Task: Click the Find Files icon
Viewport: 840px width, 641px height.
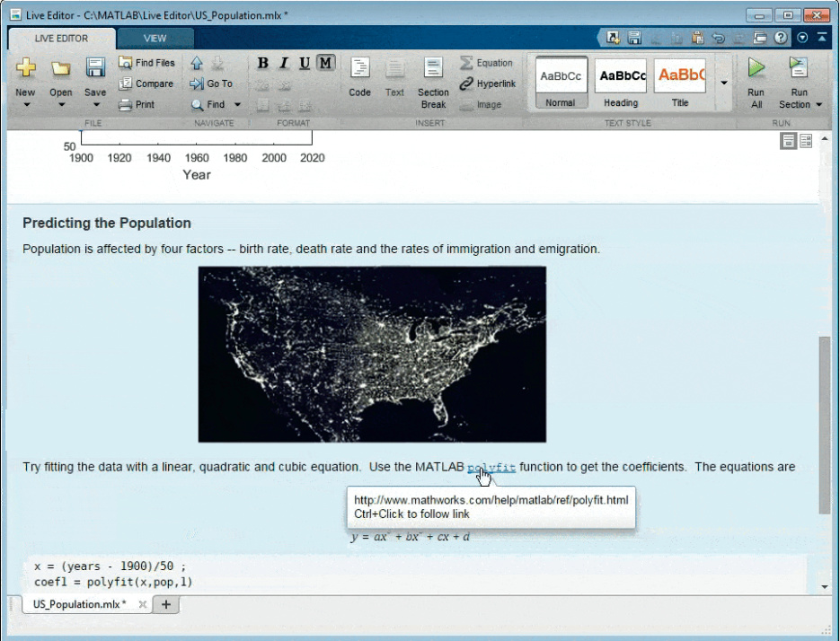Action: (x=127, y=63)
